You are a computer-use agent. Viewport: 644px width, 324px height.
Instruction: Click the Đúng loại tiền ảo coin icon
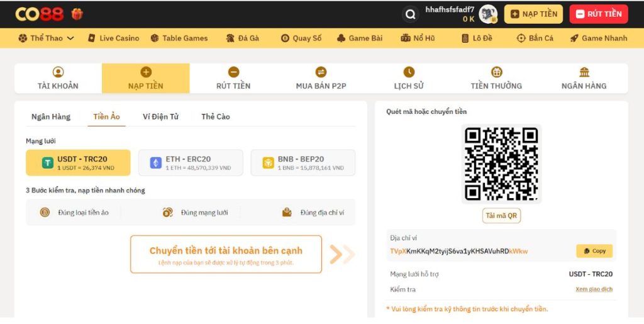45,212
